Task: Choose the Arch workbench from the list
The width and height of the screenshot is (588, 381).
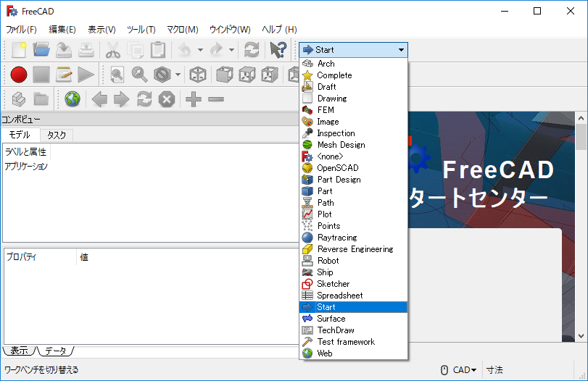Action: [x=353, y=64]
